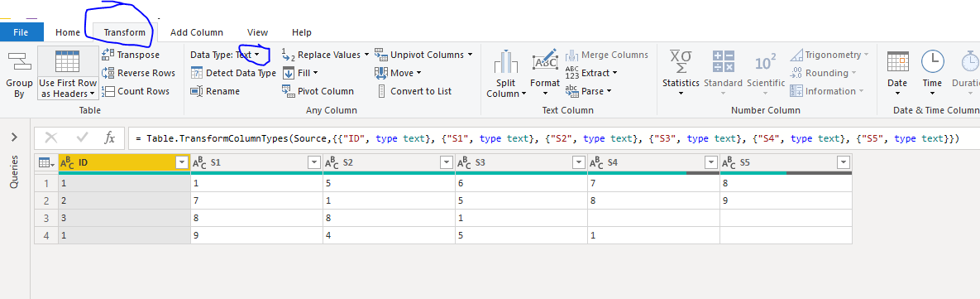The height and width of the screenshot is (299, 980).
Task: Click the Rename command
Action: pyautogui.click(x=215, y=91)
